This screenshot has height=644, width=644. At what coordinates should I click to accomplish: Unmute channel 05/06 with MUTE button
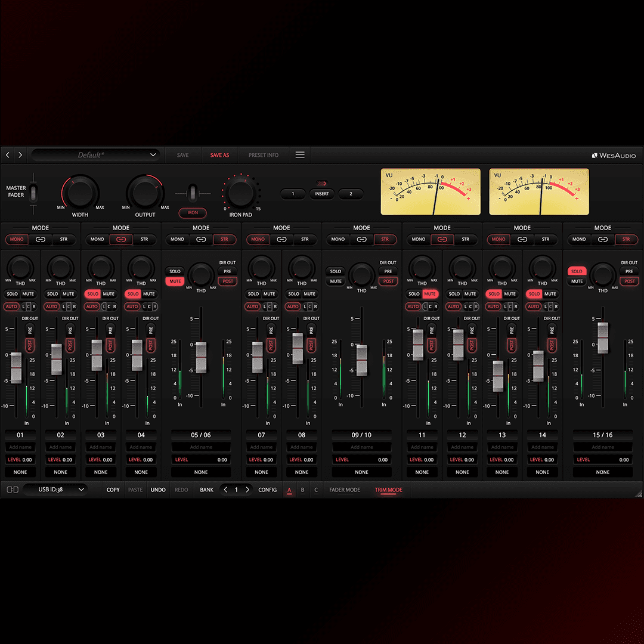(175, 281)
